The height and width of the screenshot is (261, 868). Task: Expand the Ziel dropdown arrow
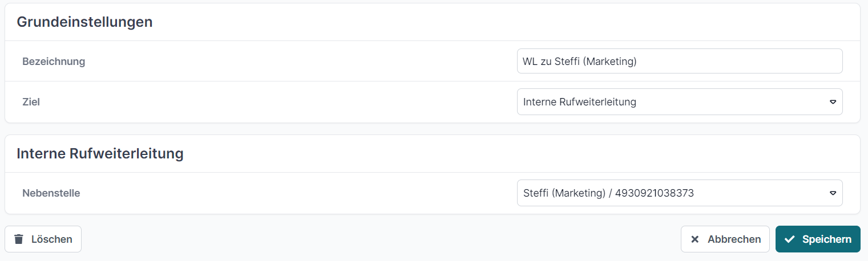[833, 102]
